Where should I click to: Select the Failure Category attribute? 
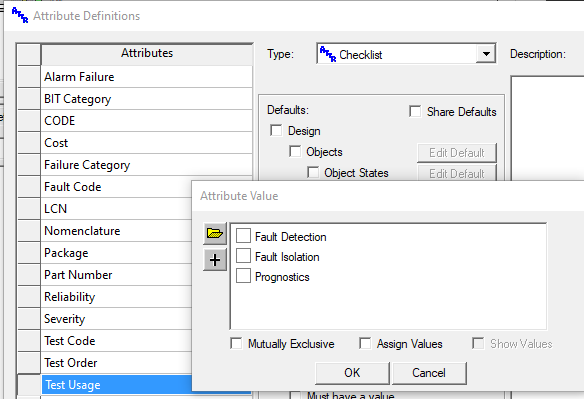point(147,165)
